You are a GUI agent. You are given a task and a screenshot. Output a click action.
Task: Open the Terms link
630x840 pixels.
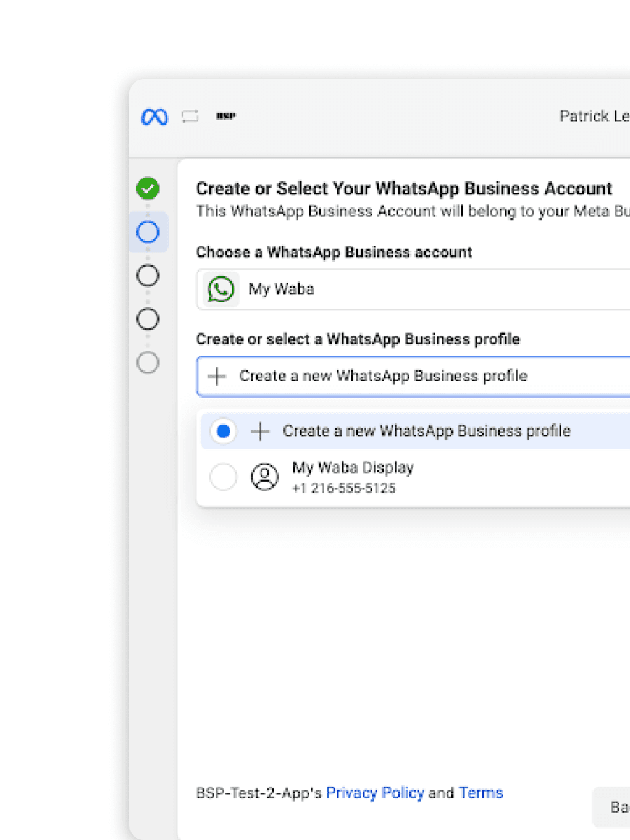pos(481,793)
